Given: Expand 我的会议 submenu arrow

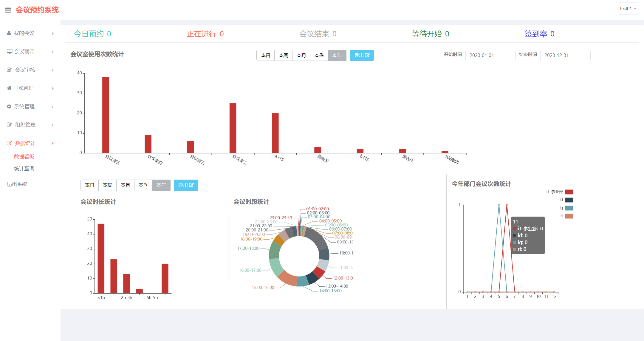Looking at the screenshot, I should (x=53, y=33).
